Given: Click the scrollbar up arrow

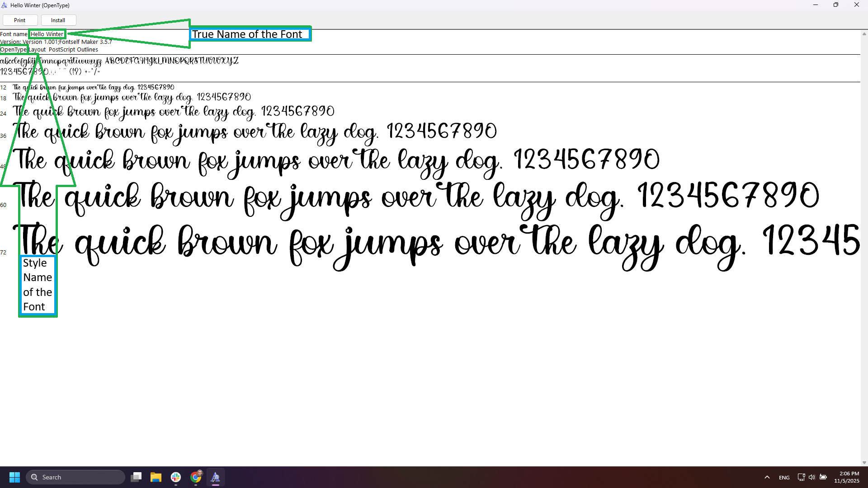Looking at the screenshot, I should pos(864,33).
